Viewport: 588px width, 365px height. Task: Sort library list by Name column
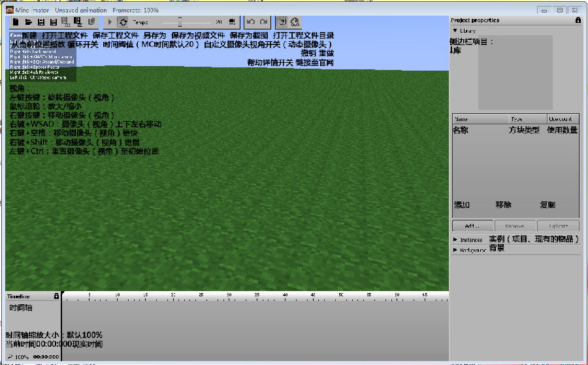pyautogui.click(x=481, y=119)
